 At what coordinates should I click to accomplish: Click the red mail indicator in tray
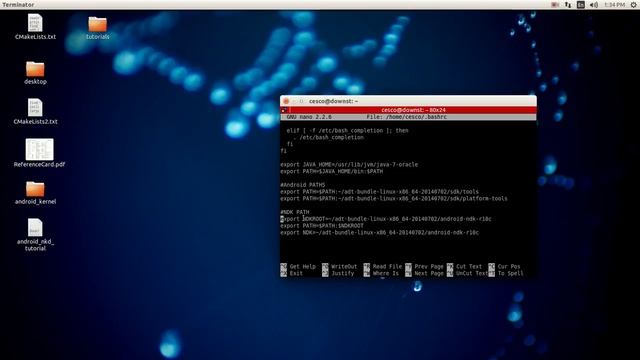click(x=555, y=5)
